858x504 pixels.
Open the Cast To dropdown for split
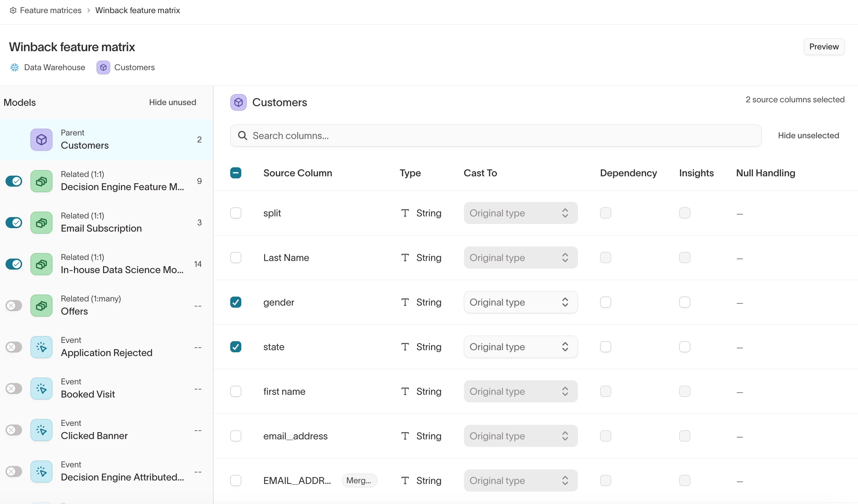pyautogui.click(x=521, y=213)
